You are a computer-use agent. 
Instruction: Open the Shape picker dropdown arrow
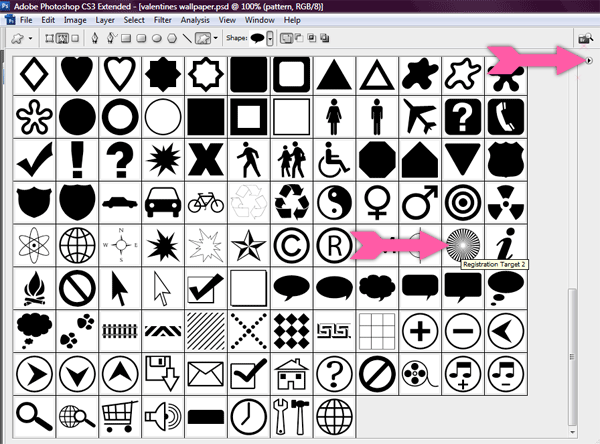(270, 38)
